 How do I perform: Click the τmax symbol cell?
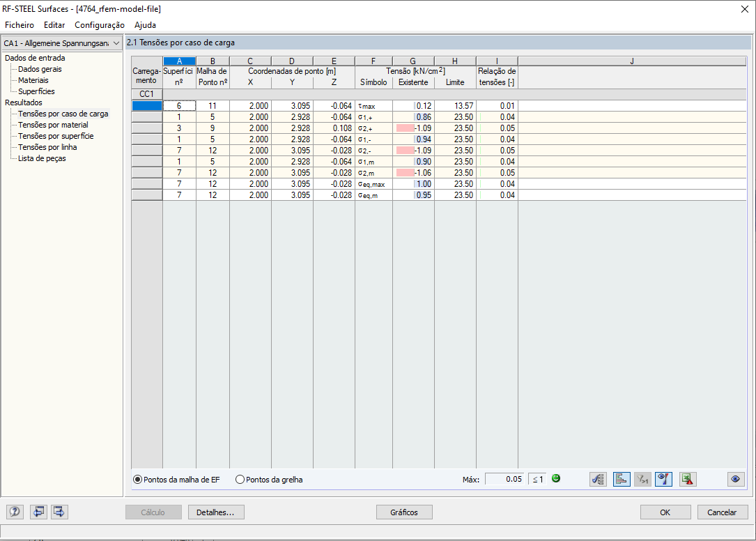373,106
